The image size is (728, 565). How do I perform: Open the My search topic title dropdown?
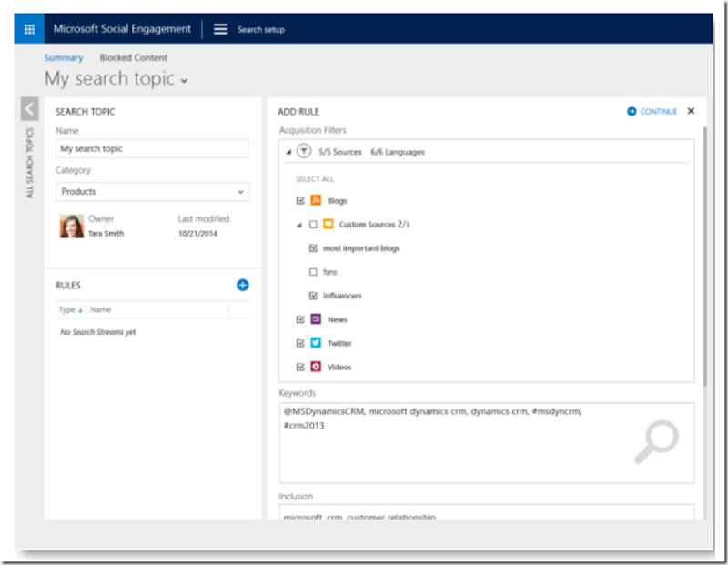pyautogui.click(x=185, y=81)
